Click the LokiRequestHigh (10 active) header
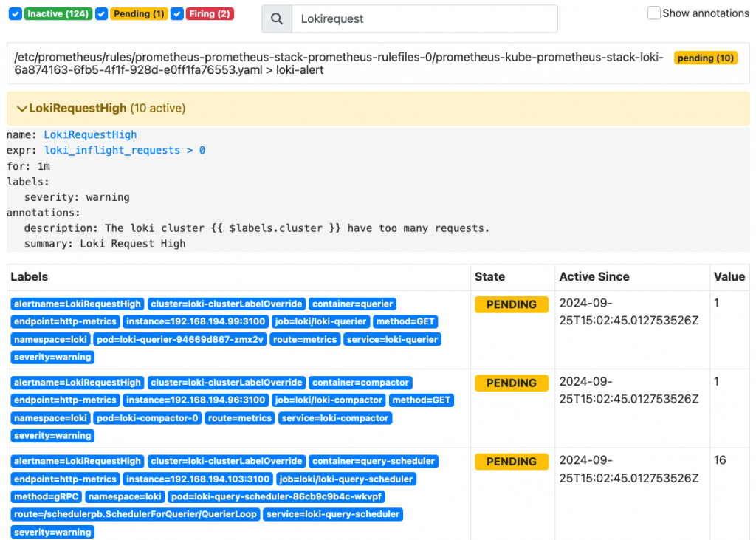Image resolution: width=756 pixels, height=540 pixels. coord(378,108)
